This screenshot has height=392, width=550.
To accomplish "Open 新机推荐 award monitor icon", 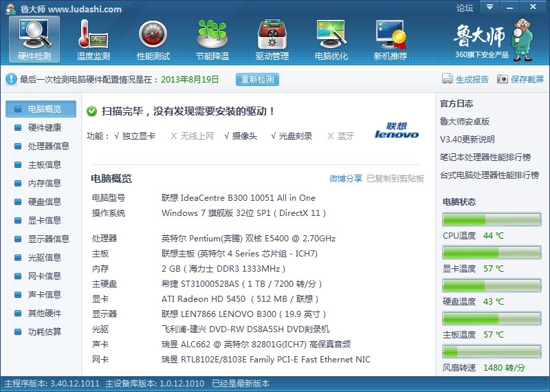I will click(x=390, y=39).
